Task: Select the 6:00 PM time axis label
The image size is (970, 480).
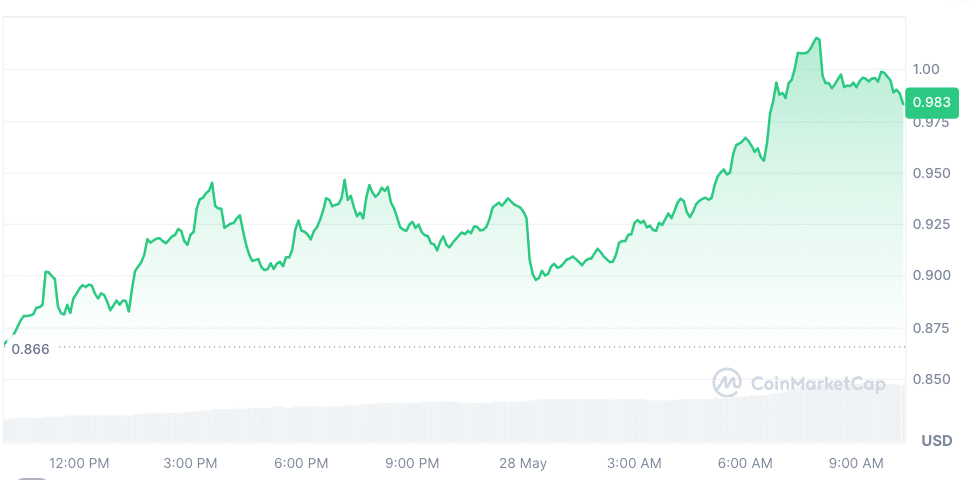Action: 301,463
